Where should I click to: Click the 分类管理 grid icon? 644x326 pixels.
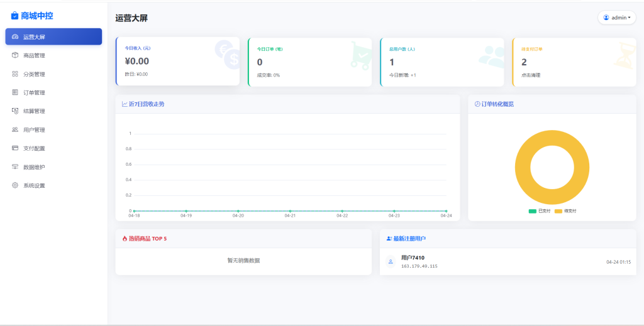15,74
